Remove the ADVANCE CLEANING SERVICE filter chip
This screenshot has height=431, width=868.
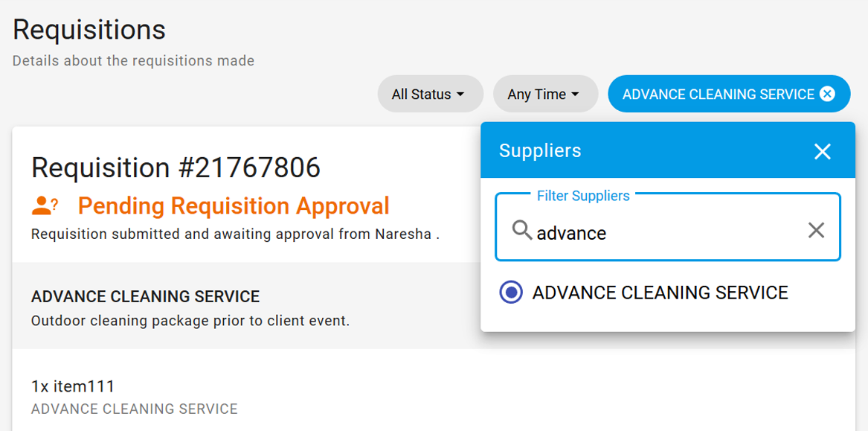click(x=826, y=94)
